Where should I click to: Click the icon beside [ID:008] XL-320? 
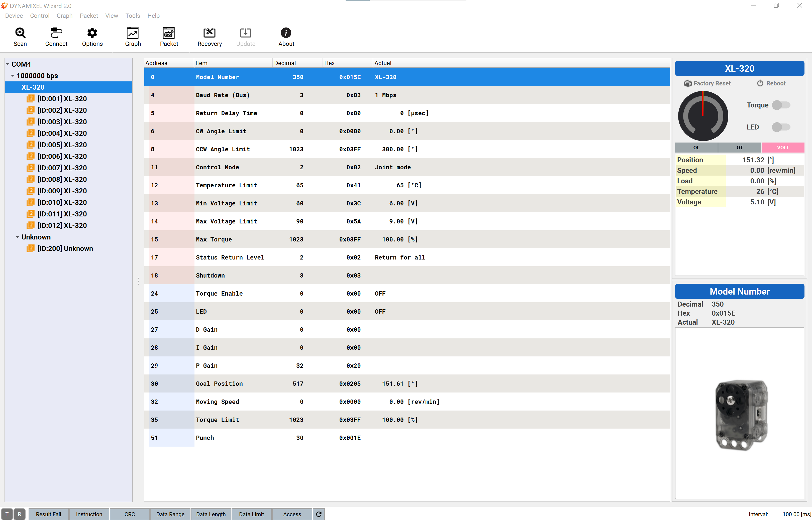pos(31,179)
